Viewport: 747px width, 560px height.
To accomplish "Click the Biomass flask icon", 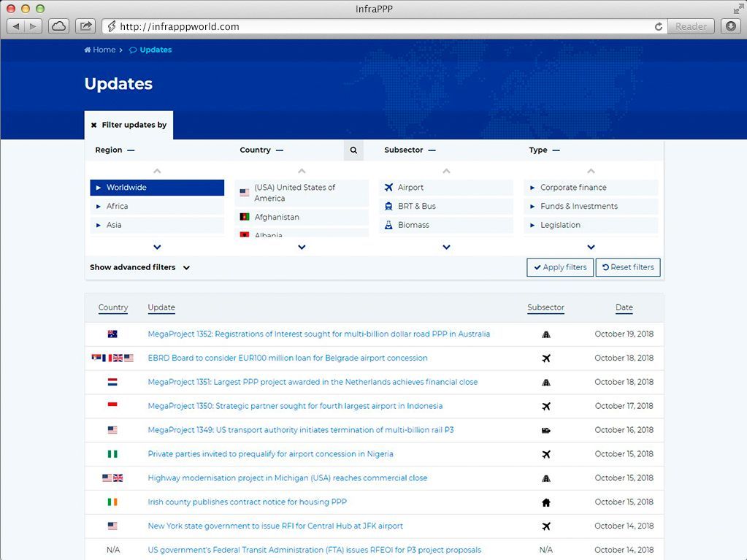I will 388,226.
